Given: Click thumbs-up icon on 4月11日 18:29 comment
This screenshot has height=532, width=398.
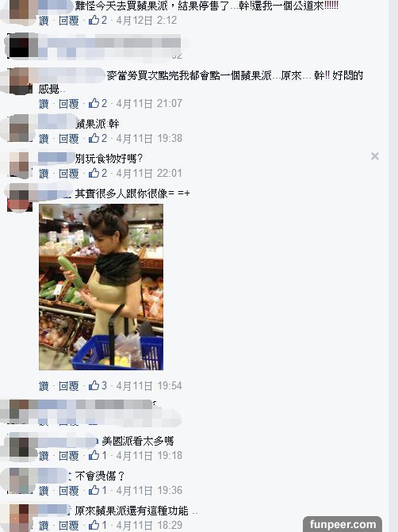Looking at the screenshot, I should point(94,525).
